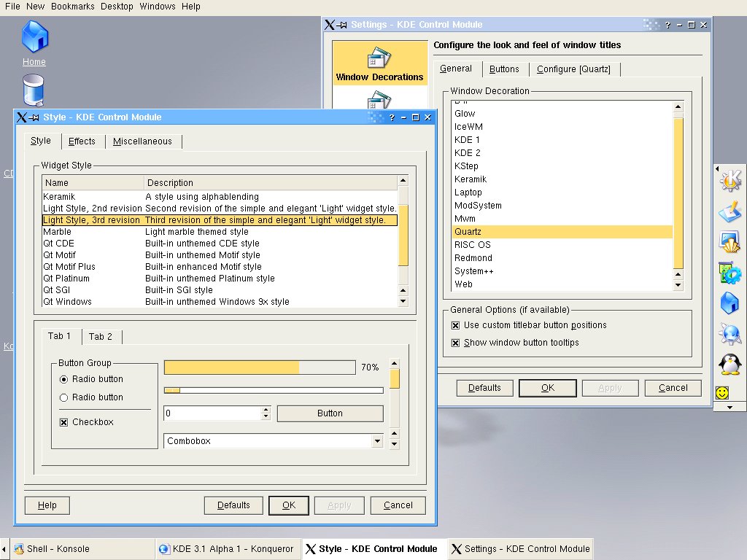Switch to Settings - KDE Control Module taskbar entry
The width and height of the screenshot is (747, 560).
(x=520, y=548)
